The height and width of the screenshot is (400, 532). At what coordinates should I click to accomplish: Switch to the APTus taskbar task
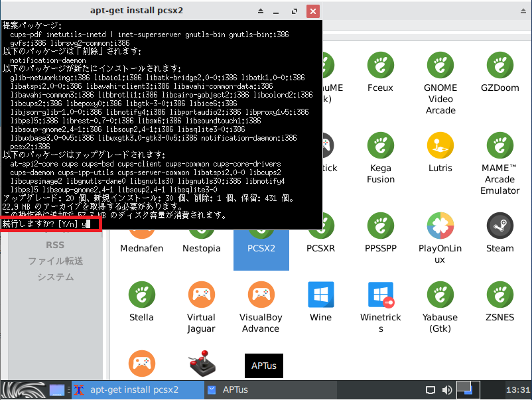coord(271,390)
